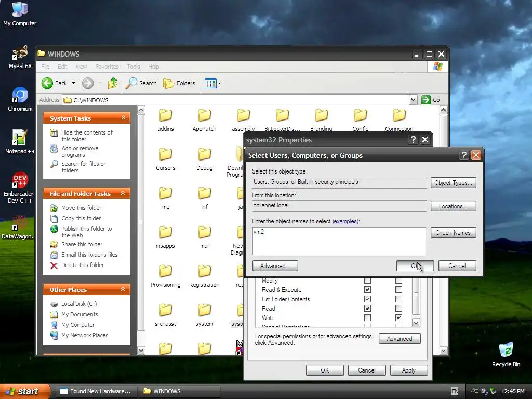Select the Registration folder

(x=204, y=276)
